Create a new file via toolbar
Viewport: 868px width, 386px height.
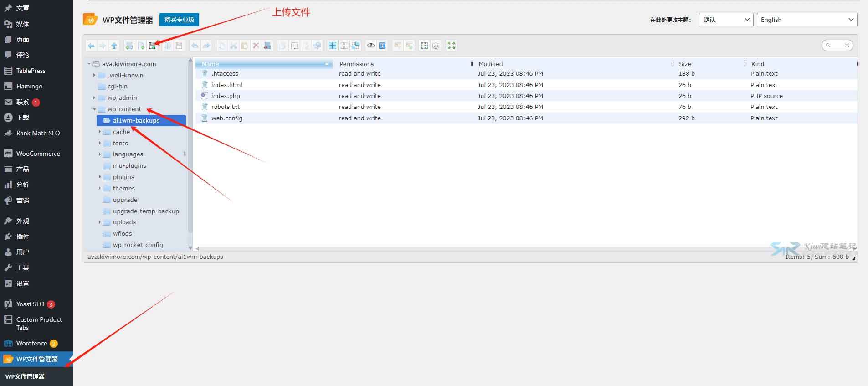141,46
